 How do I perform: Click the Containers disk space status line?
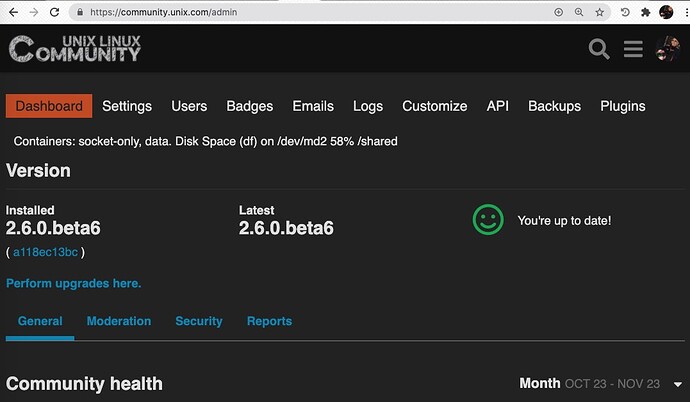pyautogui.click(x=206, y=141)
